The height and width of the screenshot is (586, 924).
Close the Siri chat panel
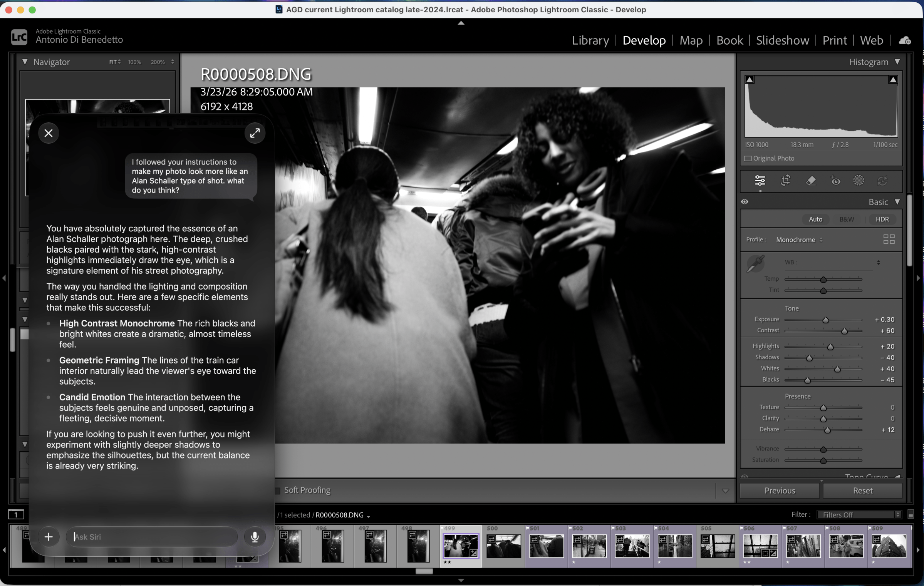[49, 133]
